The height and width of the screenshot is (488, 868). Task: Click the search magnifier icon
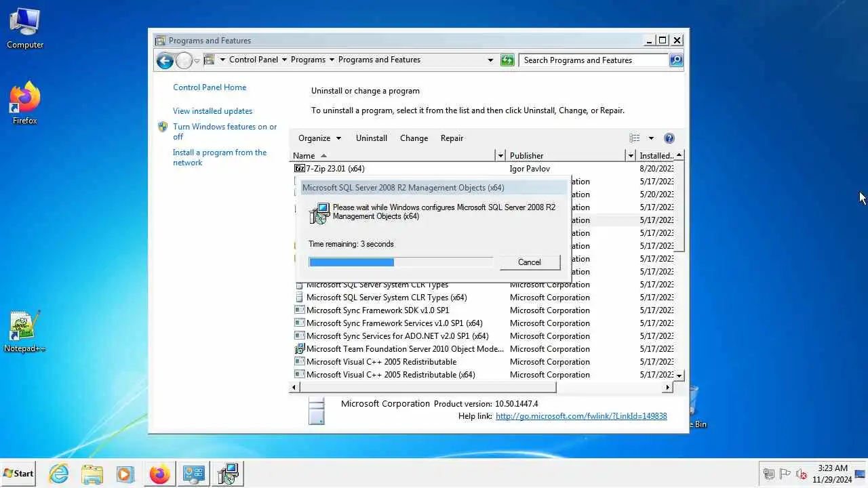coord(675,60)
